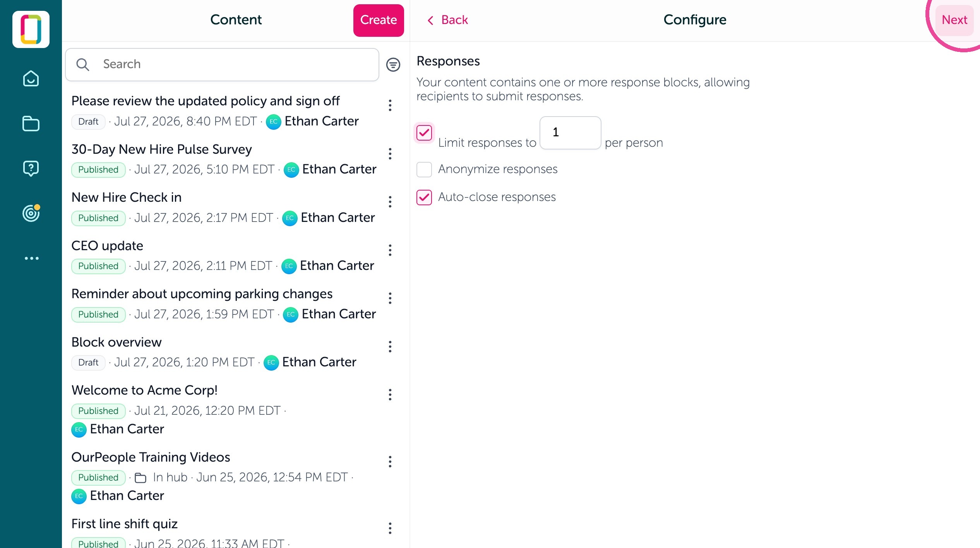Enable Anonymize responses checkbox
Image resolution: width=980 pixels, height=548 pixels.
point(424,169)
